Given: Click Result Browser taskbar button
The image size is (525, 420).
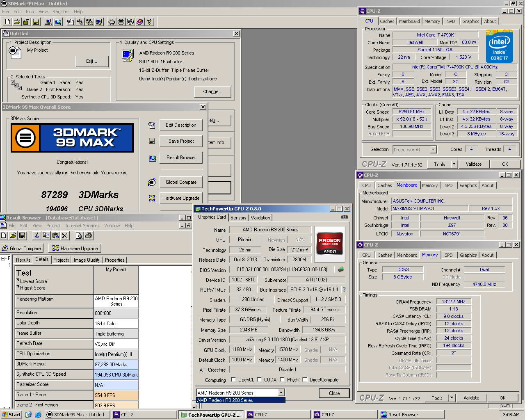Looking at the screenshot, I should [x=411, y=415].
